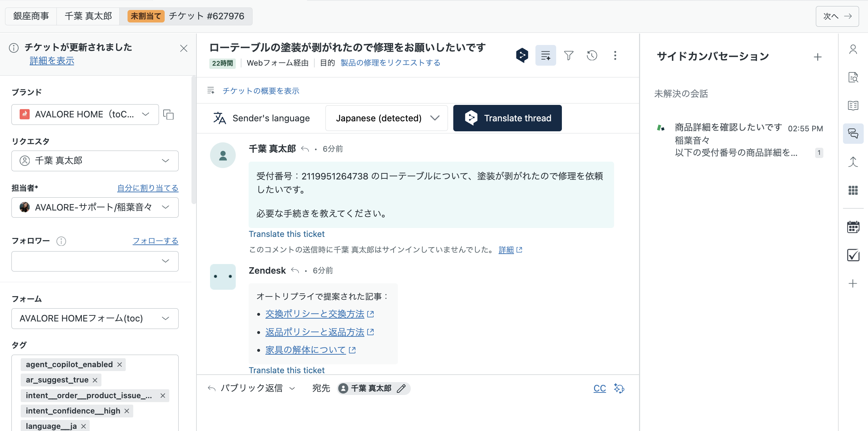Click the 千葉 真太郎 avatar in the conversation
The width and height of the screenshot is (868, 431).
coord(223,155)
